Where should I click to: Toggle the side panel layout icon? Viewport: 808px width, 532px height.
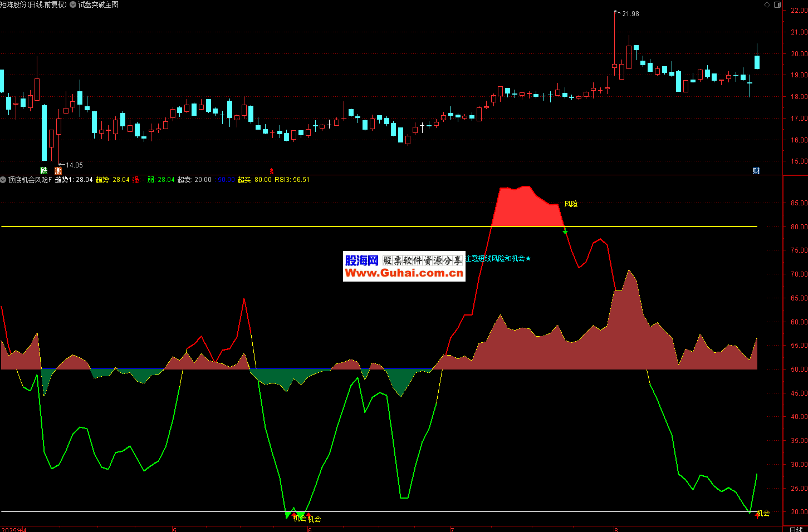click(777, 4)
